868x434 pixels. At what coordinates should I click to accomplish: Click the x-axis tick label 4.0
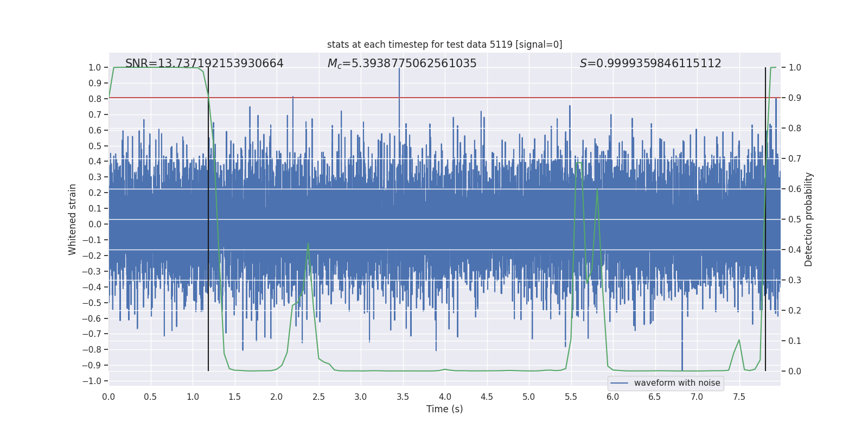pyautogui.click(x=445, y=397)
